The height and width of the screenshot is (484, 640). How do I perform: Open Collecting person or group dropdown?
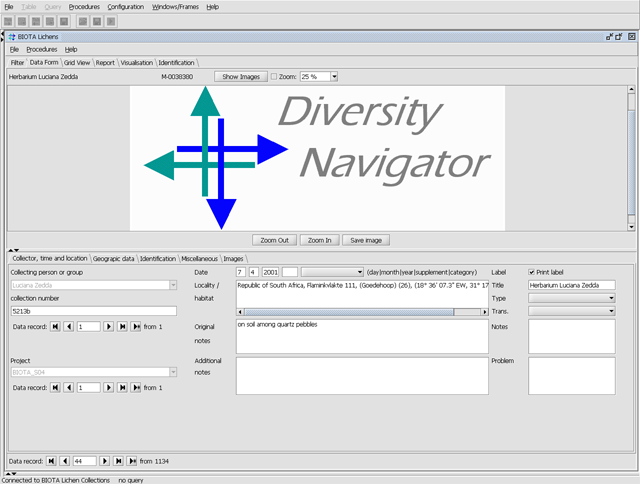click(x=173, y=285)
